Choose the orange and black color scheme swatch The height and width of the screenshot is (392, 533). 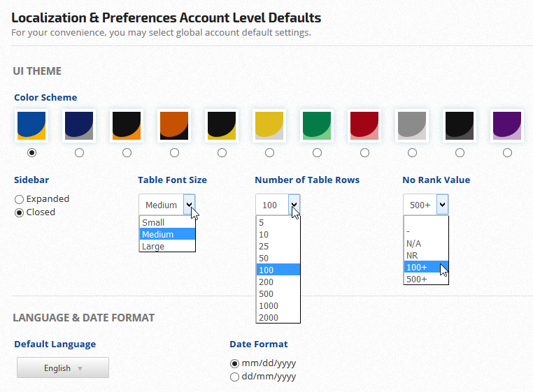tap(174, 126)
